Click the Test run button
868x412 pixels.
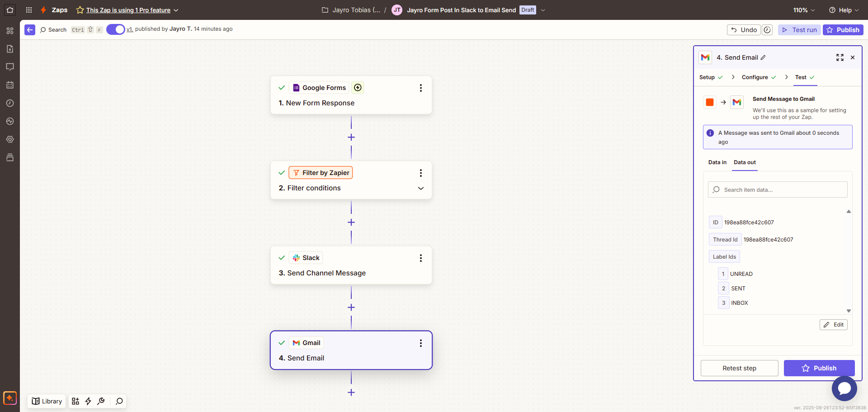[x=799, y=30]
